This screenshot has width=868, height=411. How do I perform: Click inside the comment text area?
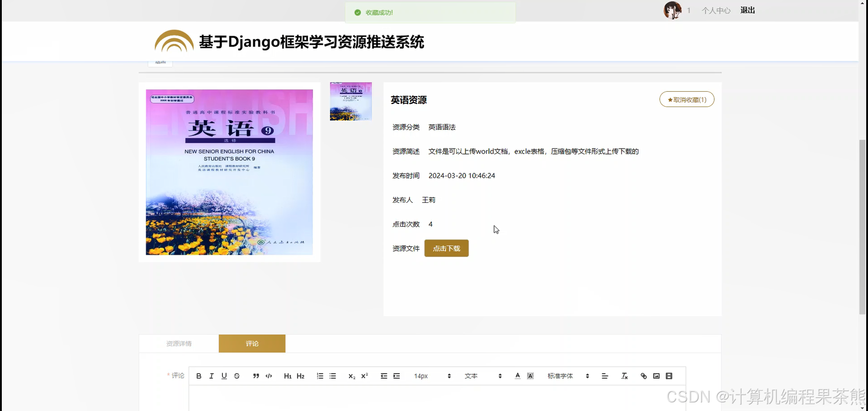coord(437,398)
